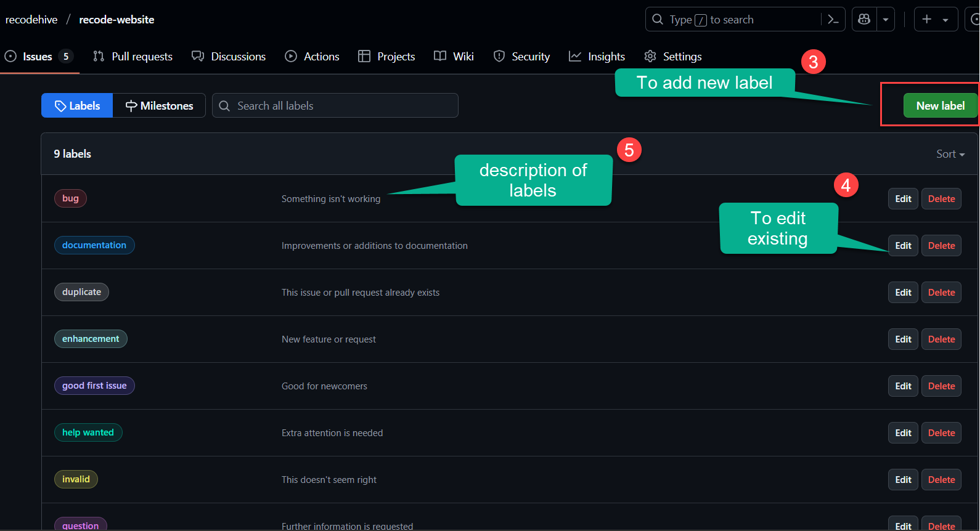Open the question label
The width and height of the screenshot is (980, 531).
click(x=81, y=524)
